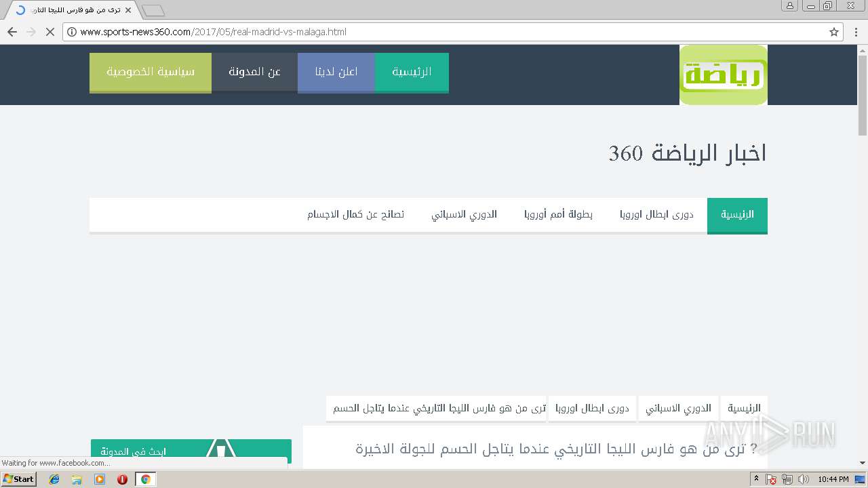Image resolution: width=868 pixels, height=488 pixels.
Task: Close the current browser tab
Action: pyautogui.click(x=128, y=10)
